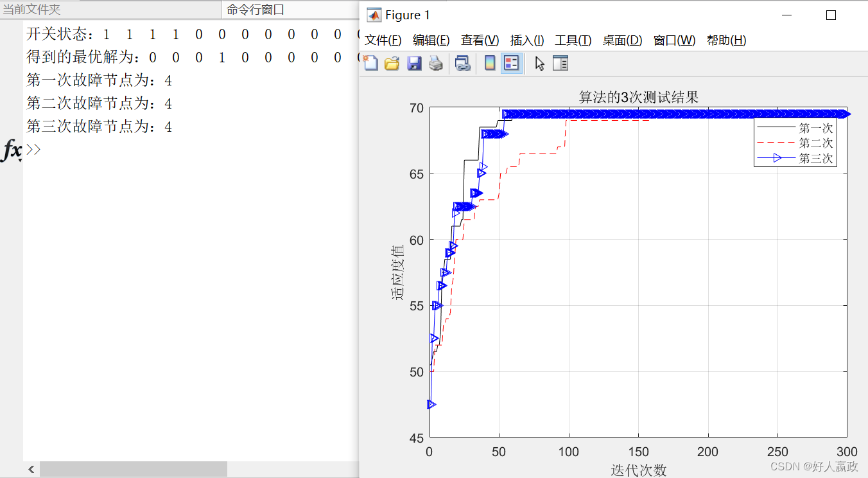Image resolution: width=868 pixels, height=478 pixels.
Task: Open the 帮助(H) menu
Action: [726, 40]
